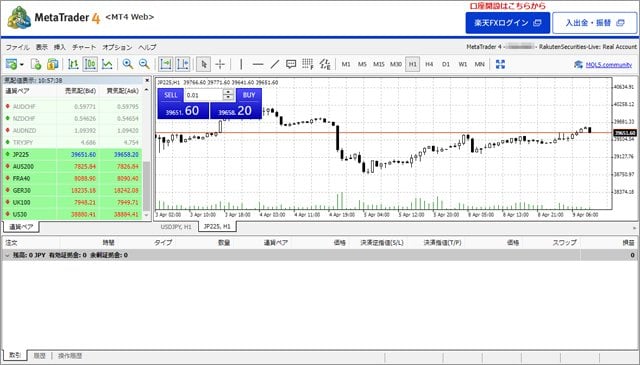The width and height of the screenshot is (640, 365).
Task: Select AUDCHF in market watch
Action: [x=72, y=107]
